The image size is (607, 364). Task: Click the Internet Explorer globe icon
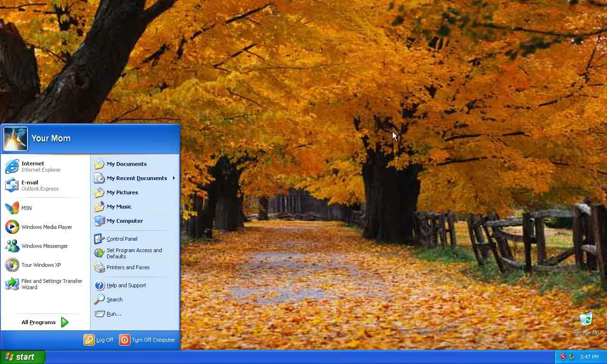12,166
